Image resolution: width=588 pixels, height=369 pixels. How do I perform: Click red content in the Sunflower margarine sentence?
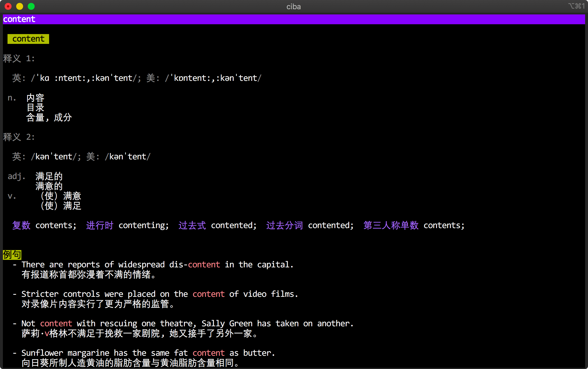pyautogui.click(x=209, y=353)
